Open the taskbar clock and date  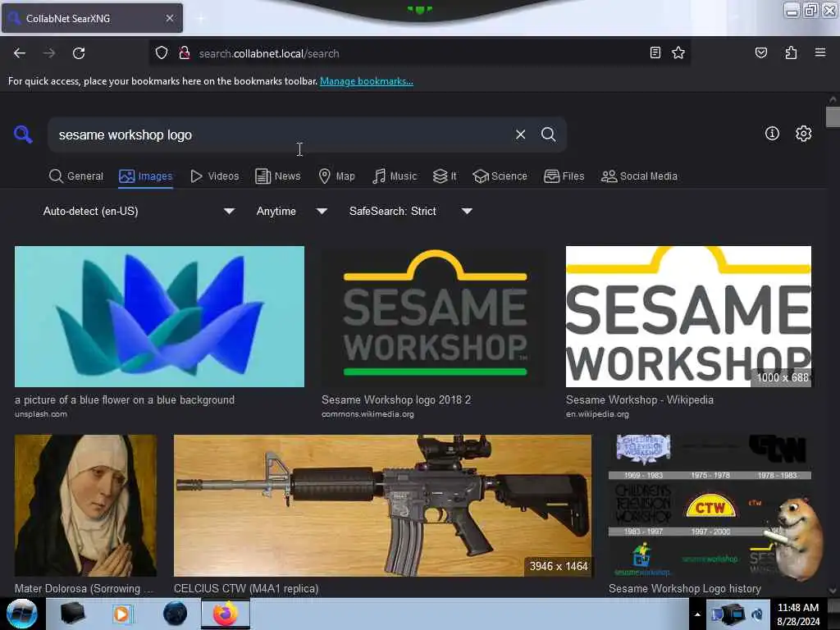[798, 614]
